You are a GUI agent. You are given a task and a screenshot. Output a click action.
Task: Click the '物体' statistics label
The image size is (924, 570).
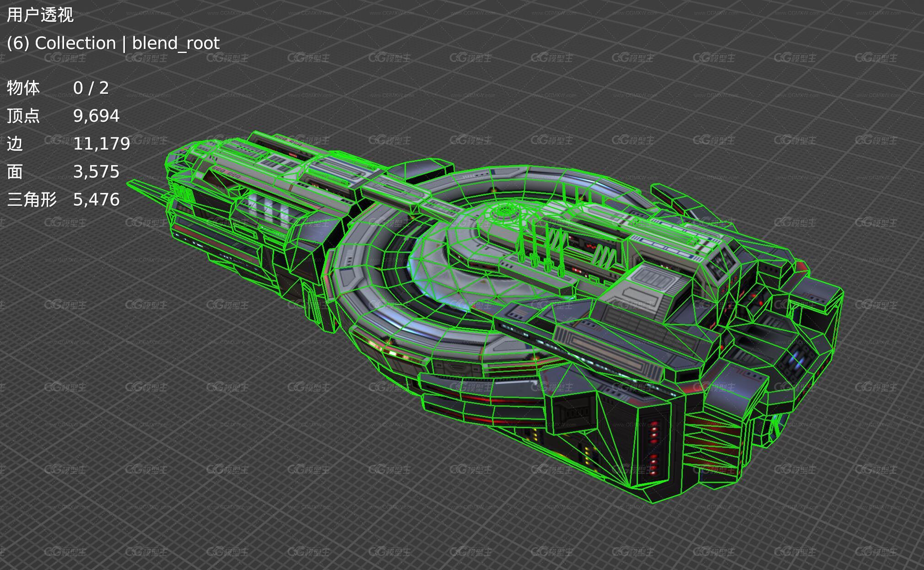[23, 88]
